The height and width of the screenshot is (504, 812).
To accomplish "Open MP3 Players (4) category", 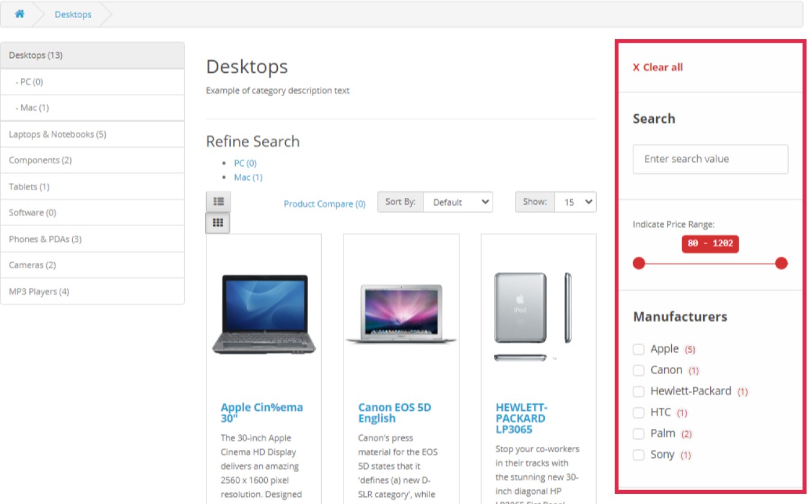I will point(93,291).
